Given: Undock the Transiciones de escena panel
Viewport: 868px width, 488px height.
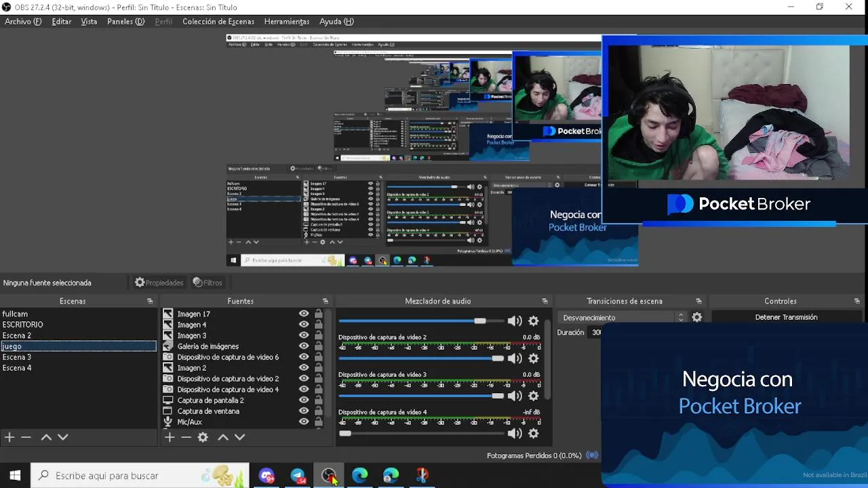Looking at the screenshot, I should pos(698,301).
